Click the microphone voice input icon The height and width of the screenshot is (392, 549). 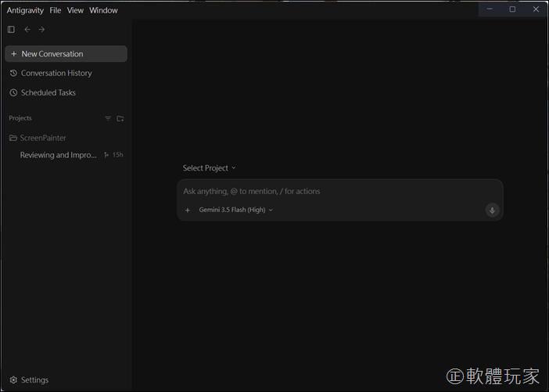pyautogui.click(x=492, y=210)
